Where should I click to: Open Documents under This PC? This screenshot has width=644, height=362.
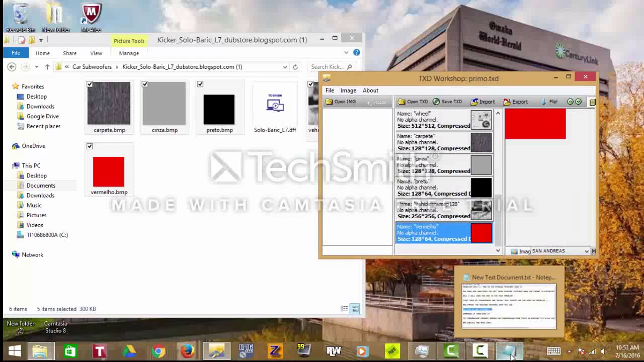(41, 186)
